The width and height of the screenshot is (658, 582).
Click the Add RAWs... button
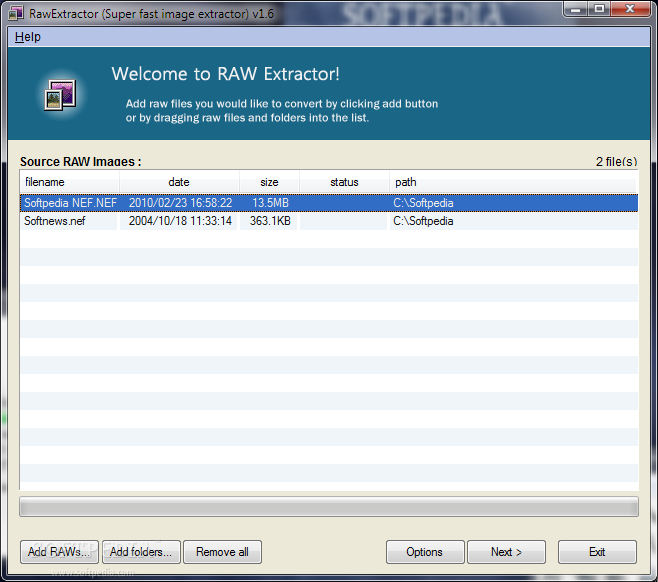point(59,552)
